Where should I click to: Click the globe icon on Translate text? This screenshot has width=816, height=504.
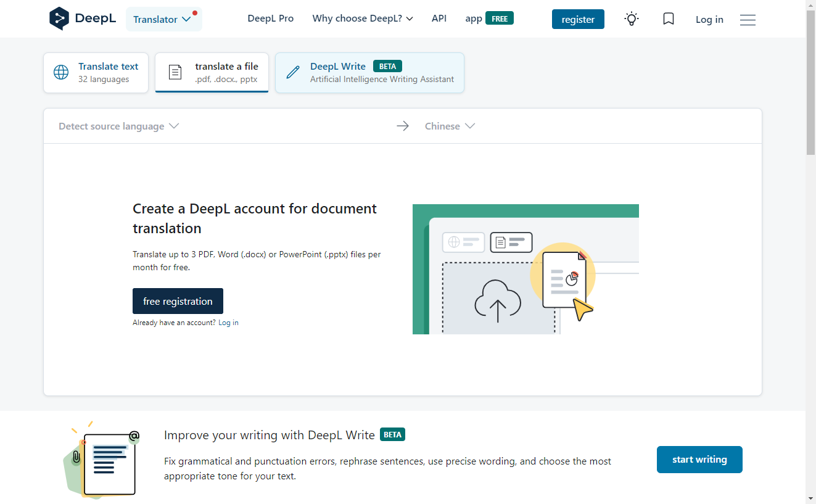(x=61, y=72)
